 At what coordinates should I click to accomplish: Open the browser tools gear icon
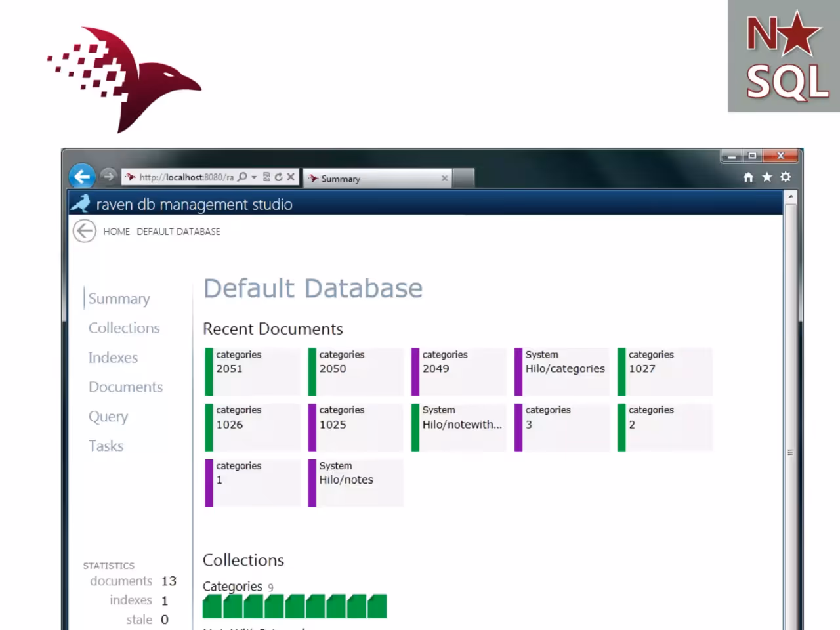click(786, 177)
